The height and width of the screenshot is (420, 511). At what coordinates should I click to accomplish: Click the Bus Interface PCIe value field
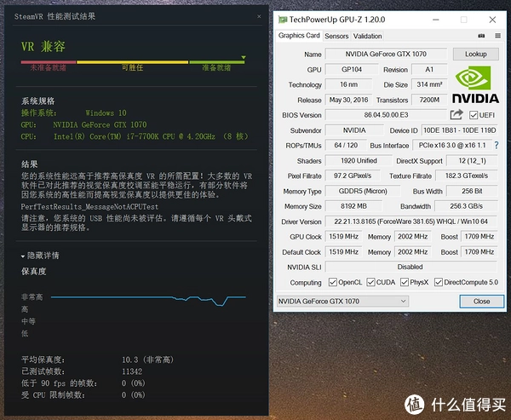coord(451,145)
